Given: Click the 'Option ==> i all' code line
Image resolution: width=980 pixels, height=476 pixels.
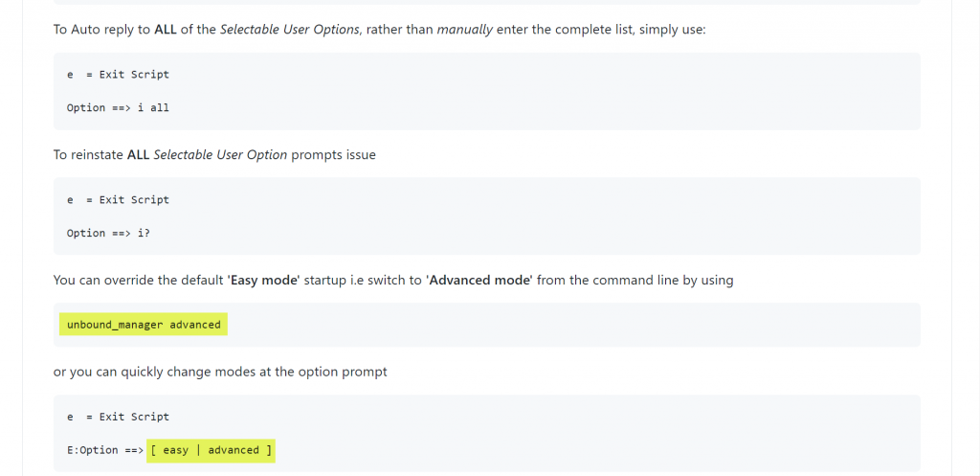Looking at the screenshot, I should pos(118,107).
